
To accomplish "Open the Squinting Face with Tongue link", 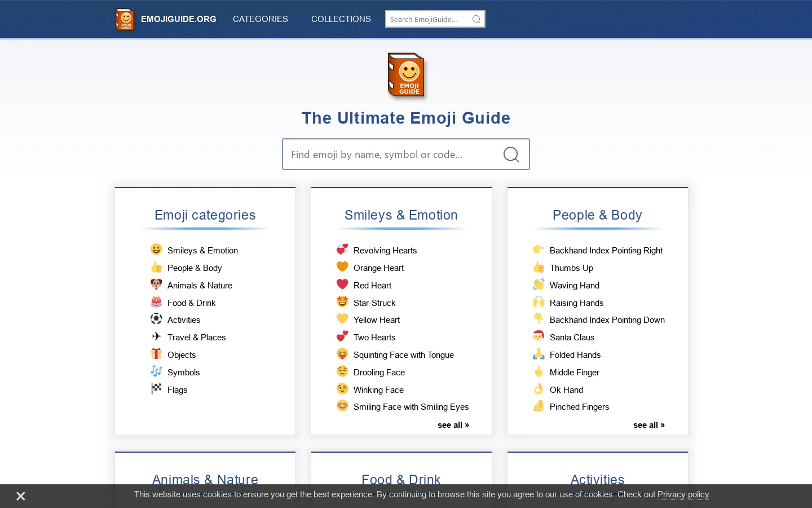I will [404, 355].
